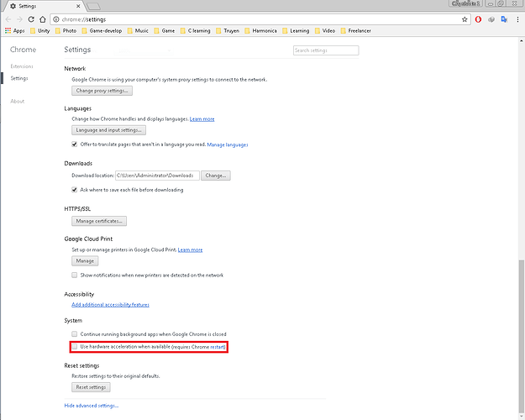
Task: Click Change proxy settings button
Action: tap(102, 91)
